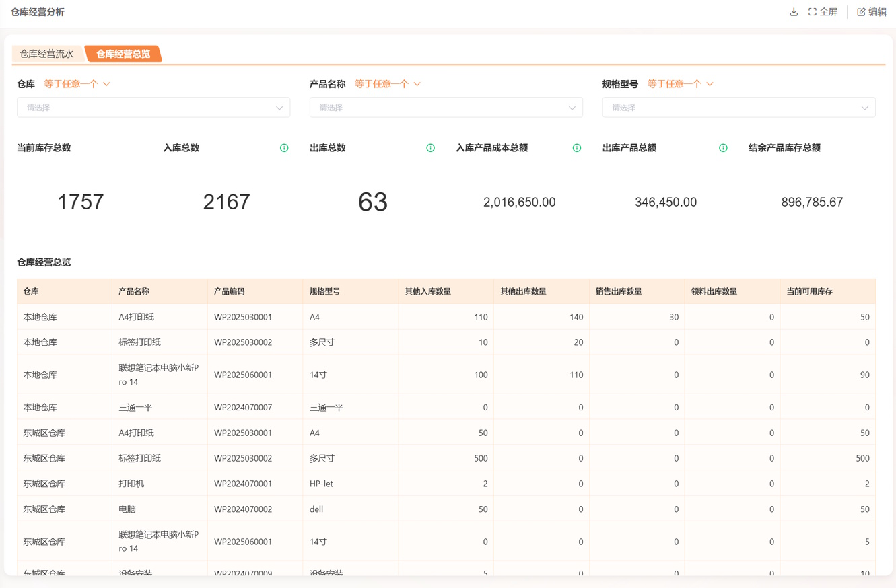Screen dimensions: 896x588
Task: Select the 仓库经营总览 tab
Action: tap(123, 54)
